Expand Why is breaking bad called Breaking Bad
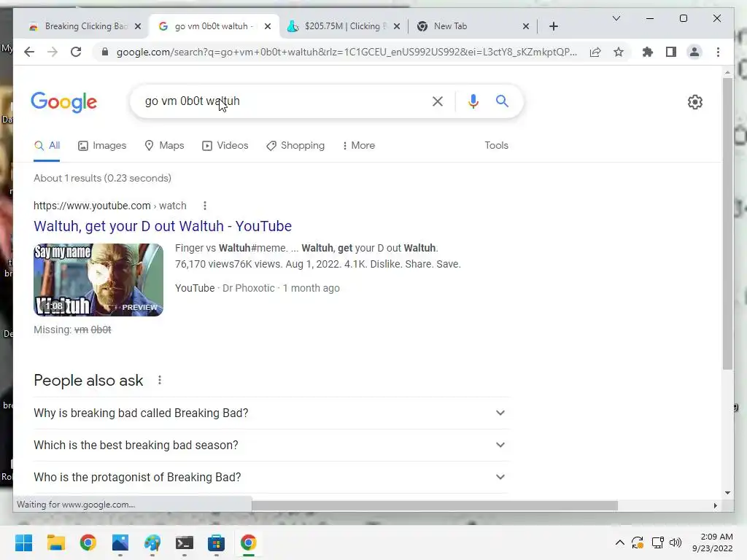Screen dimensions: 747x560 tap(270, 413)
